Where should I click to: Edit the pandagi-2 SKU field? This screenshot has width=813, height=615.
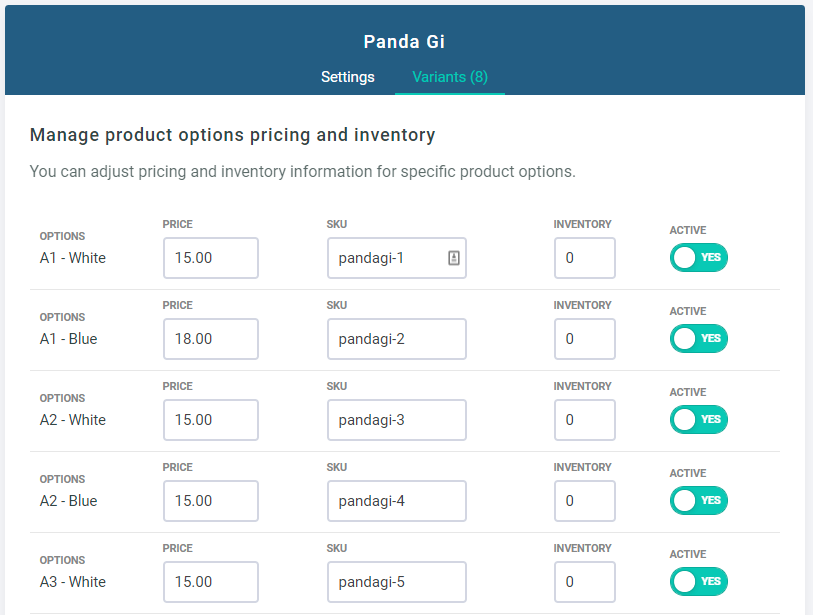[396, 339]
